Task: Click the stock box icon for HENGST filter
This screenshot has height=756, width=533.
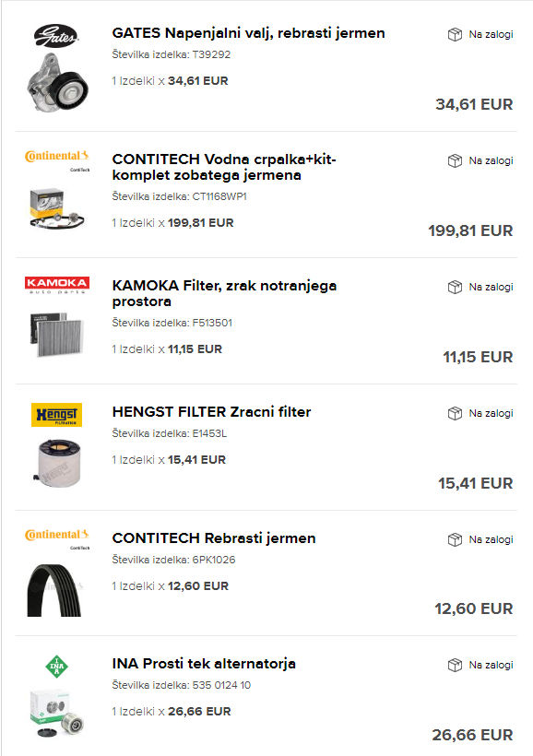Action: [x=455, y=414]
